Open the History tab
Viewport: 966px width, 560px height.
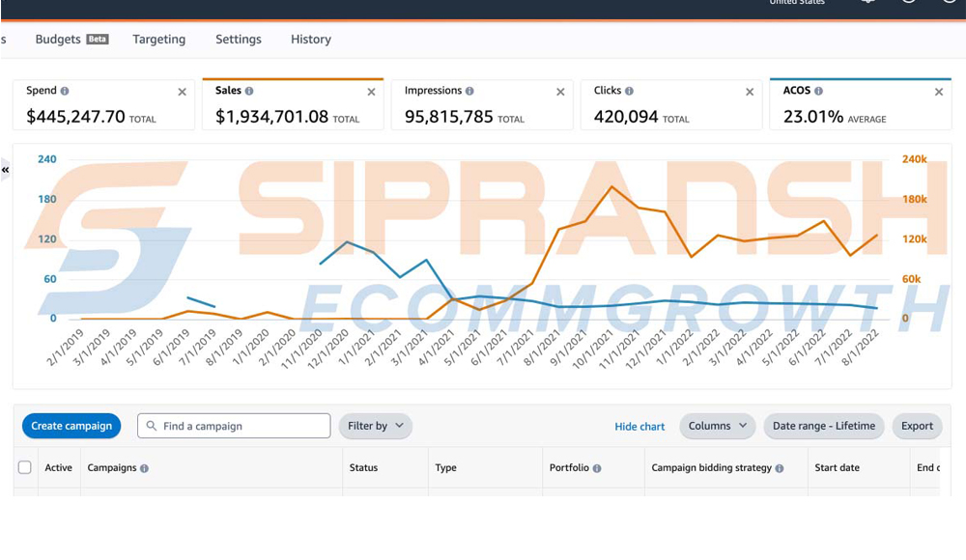click(x=310, y=40)
